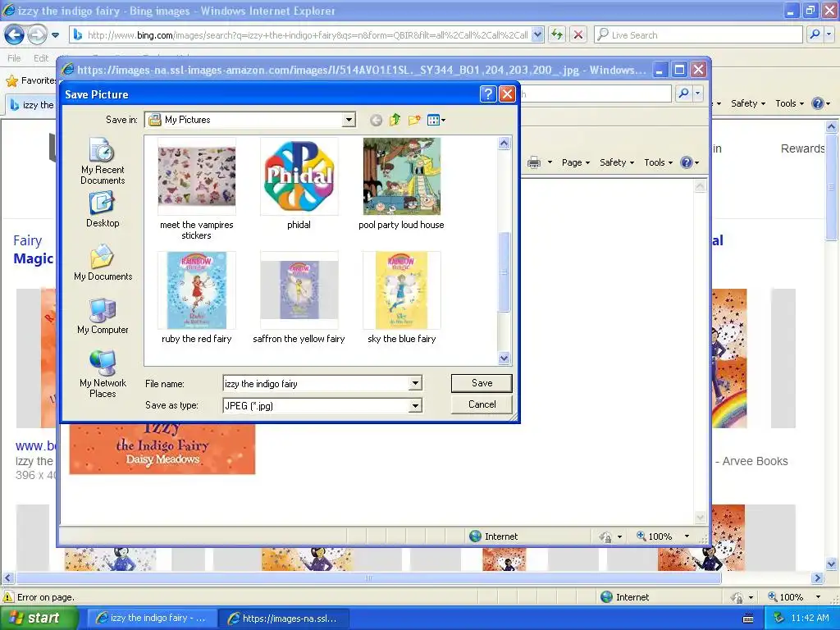
Task: Click Print icon in image window toolbar
Action: tap(534, 162)
